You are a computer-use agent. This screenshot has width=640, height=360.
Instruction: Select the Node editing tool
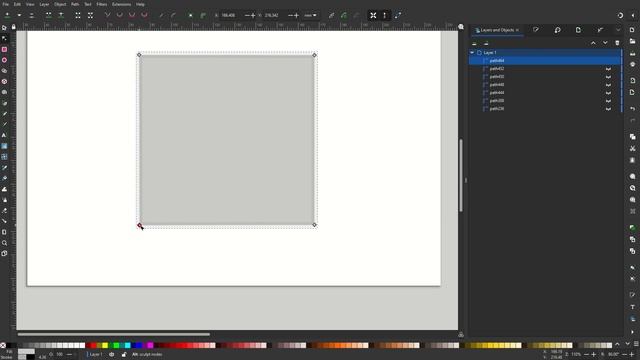(x=4, y=38)
